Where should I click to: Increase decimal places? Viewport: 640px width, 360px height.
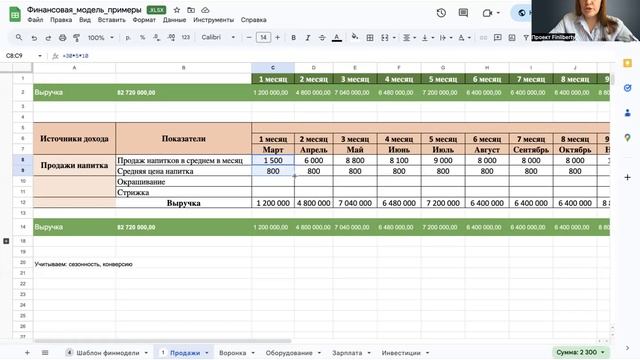pos(171,38)
